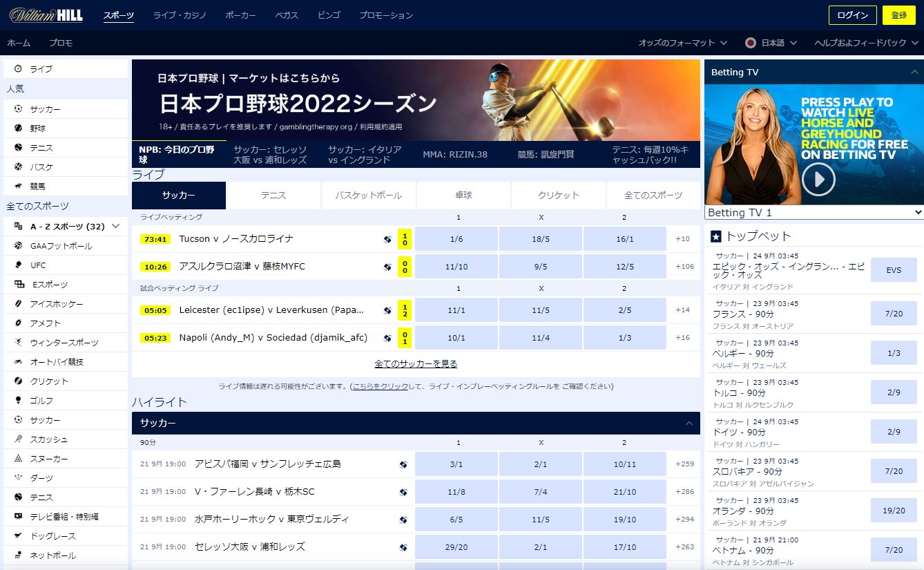The width and height of the screenshot is (924, 570).
Task: Select the サッカー soccer ball icon under 人気
Action: click(x=18, y=109)
